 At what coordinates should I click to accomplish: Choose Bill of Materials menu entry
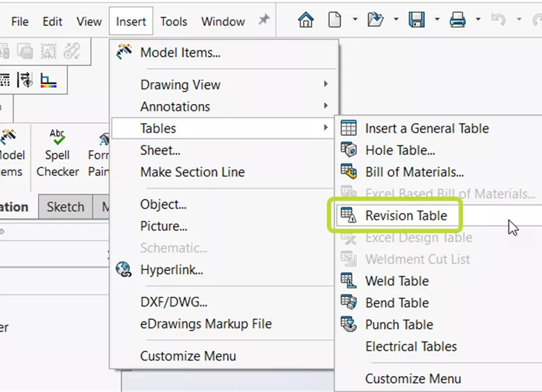pos(414,172)
